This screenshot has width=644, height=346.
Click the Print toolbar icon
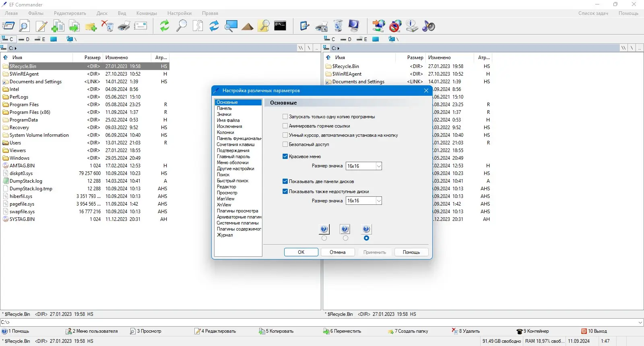(124, 26)
